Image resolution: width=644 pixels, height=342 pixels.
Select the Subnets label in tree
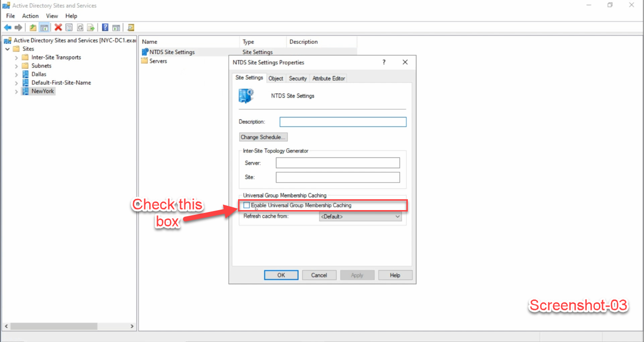pyautogui.click(x=41, y=65)
